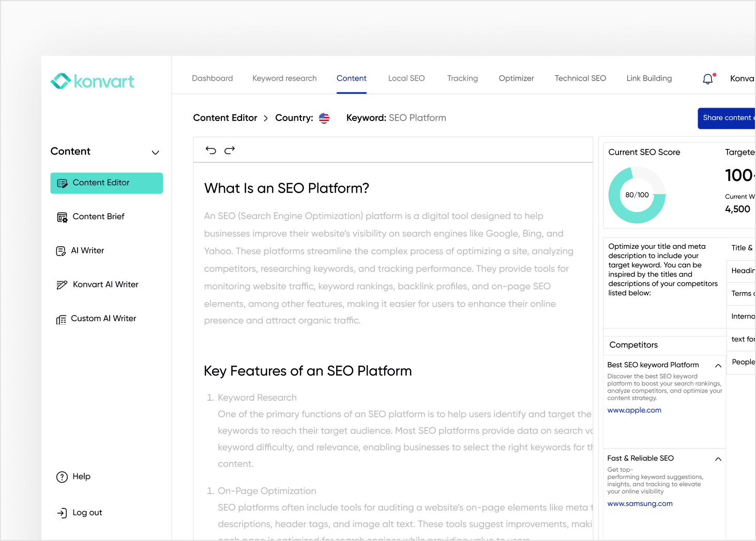Collapse the Content sidebar section

[155, 152]
